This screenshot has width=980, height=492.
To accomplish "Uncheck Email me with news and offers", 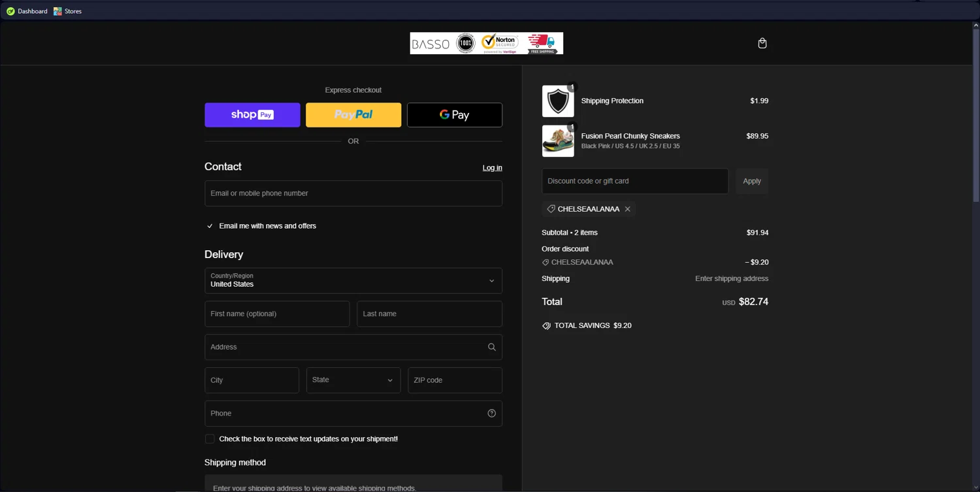I will point(210,226).
